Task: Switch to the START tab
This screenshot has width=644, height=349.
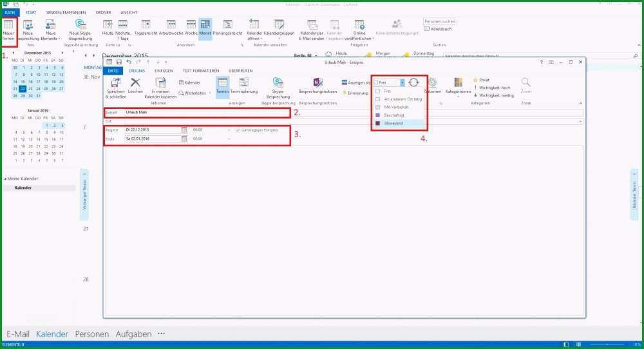Action: pyautogui.click(x=31, y=13)
